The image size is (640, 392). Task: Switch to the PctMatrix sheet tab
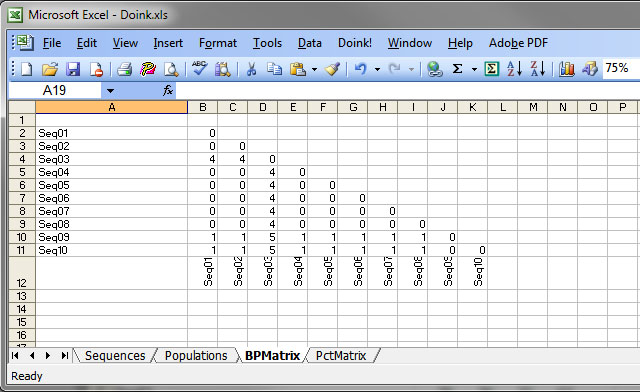[x=341, y=356]
